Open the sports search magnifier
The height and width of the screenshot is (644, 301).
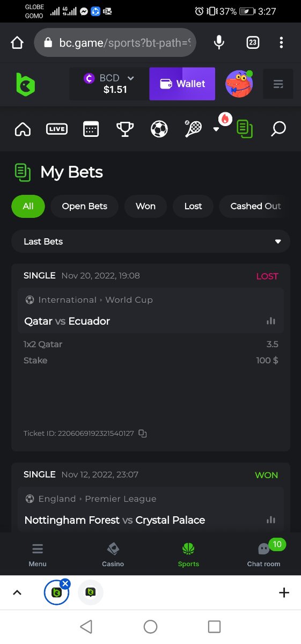tap(278, 129)
